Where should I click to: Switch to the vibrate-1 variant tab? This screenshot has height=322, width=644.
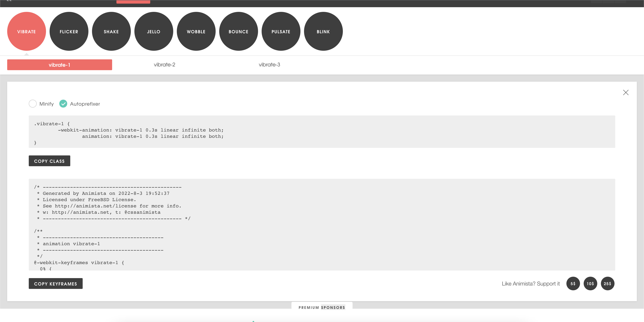[x=59, y=65]
